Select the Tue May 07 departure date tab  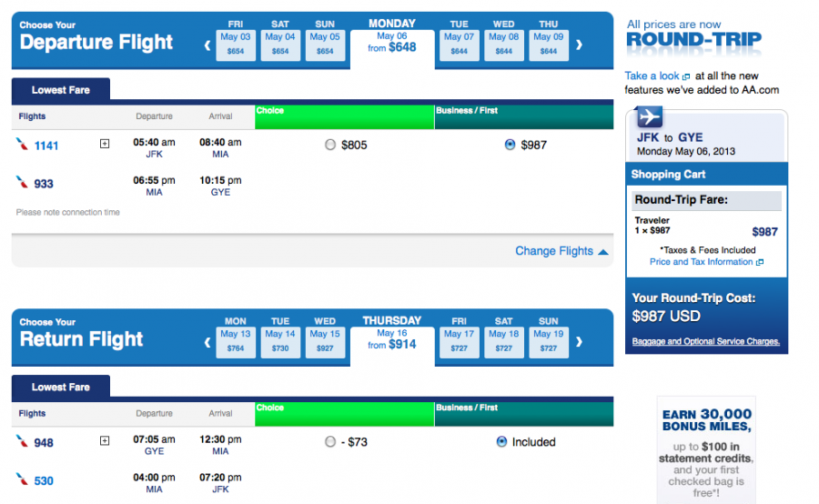tap(459, 44)
